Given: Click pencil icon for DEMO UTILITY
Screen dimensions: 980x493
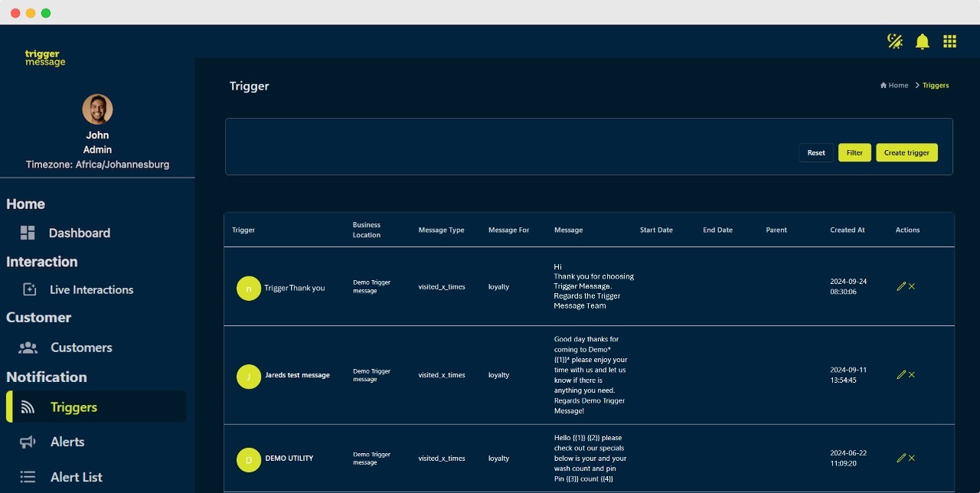Looking at the screenshot, I should click(x=901, y=459).
